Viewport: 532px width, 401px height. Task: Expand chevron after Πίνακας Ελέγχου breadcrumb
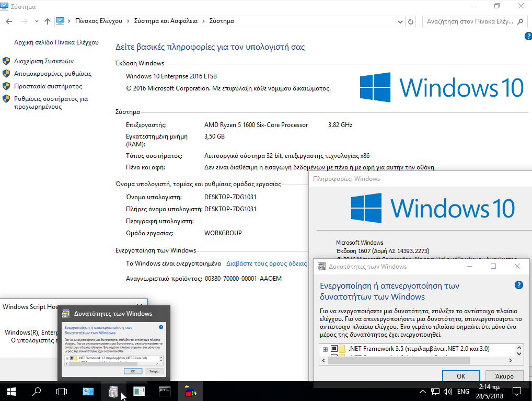[128, 21]
